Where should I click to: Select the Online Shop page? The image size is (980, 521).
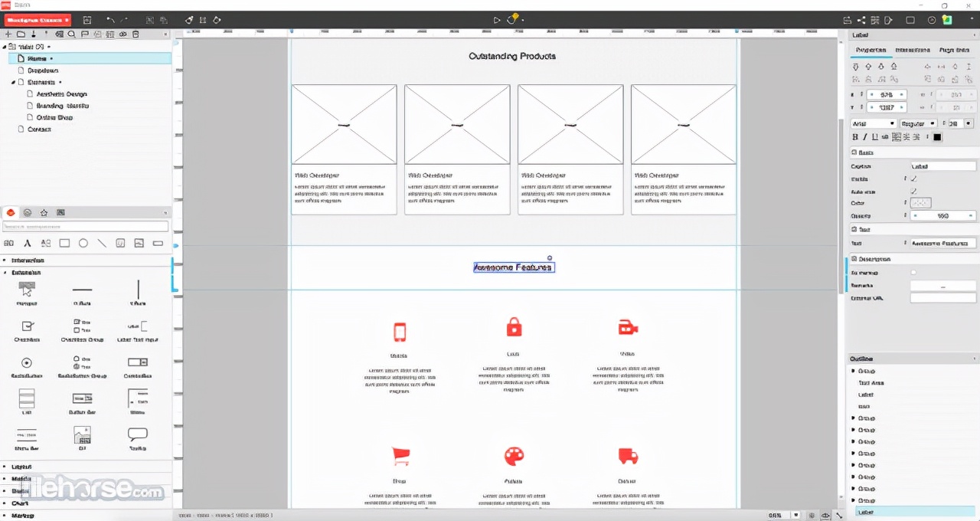pyautogui.click(x=54, y=117)
